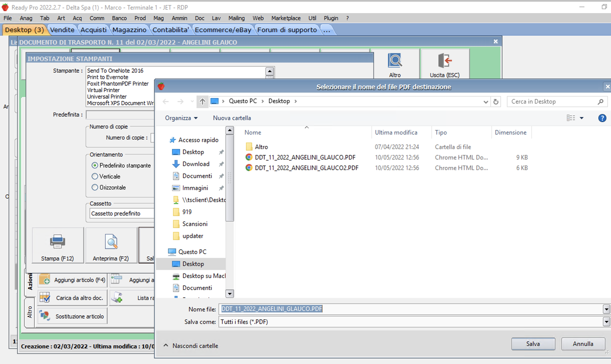611x364 pixels.
Task: Click the search magnifier in Cerca in Desktop
Action: 601,101
